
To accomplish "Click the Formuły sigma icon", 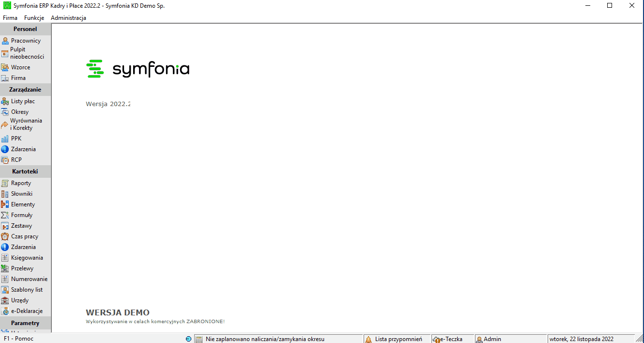I will tap(5, 215).
